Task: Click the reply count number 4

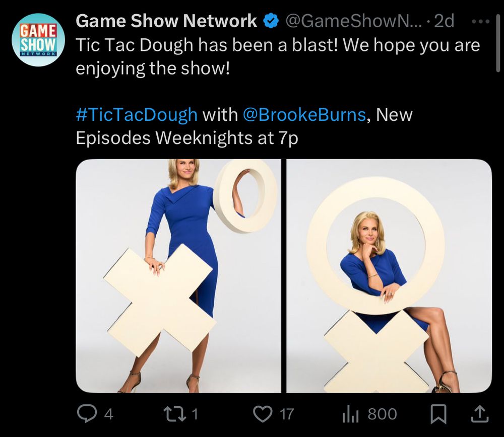Action: click(109, 414)
